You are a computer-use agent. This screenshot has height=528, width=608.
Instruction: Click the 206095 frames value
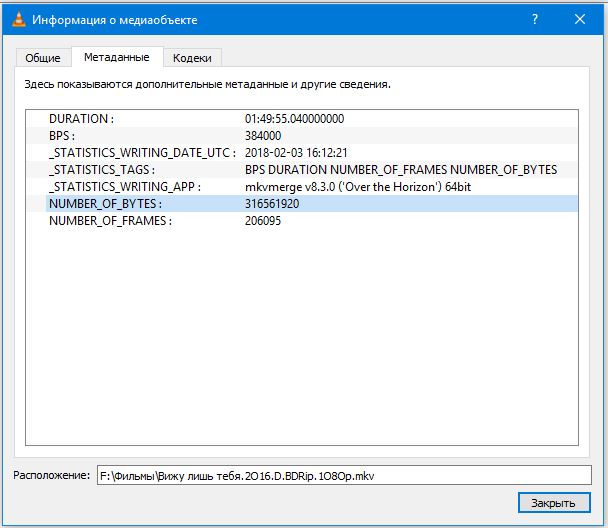point(263,221)
